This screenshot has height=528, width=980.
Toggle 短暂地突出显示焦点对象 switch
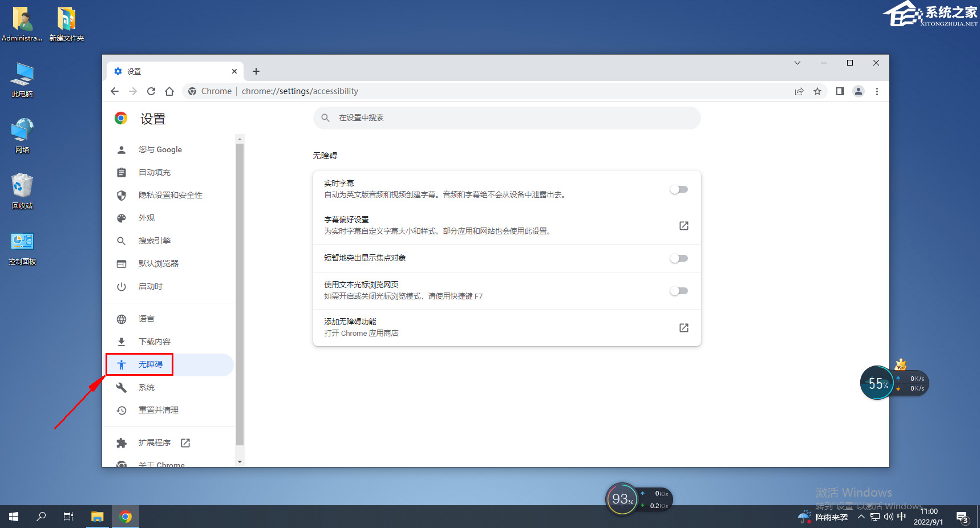[x=678, y=258]
